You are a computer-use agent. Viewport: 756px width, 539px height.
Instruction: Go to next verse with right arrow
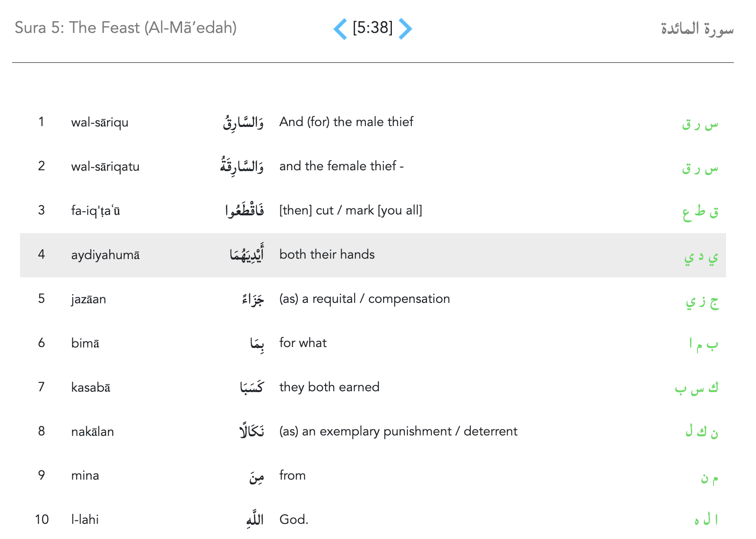tap(405, 29)
